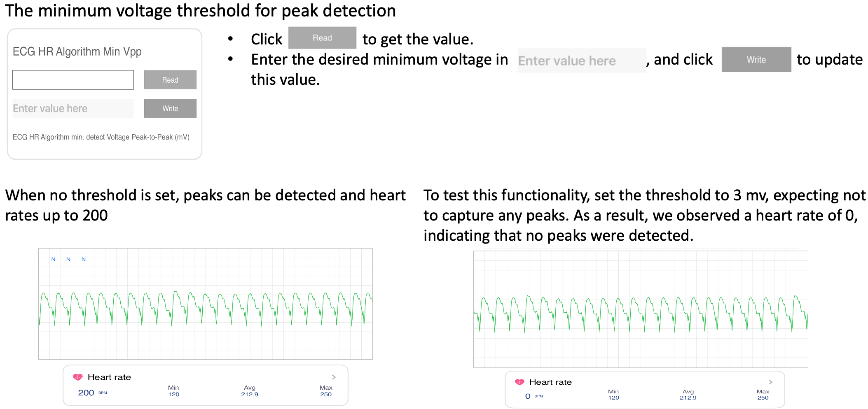Click the 'Enter value here' field in instructions
This screenshot has width=868, height=409.
582,60
